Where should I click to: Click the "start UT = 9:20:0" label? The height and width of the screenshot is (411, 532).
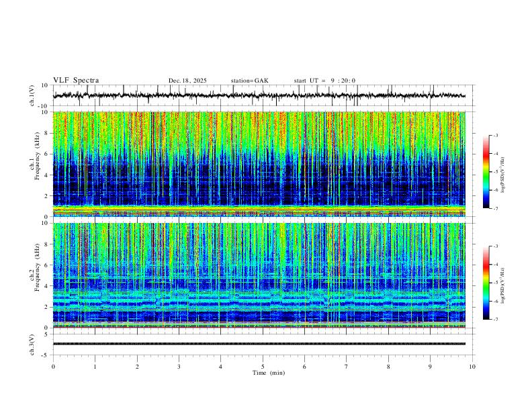pos(324,81)
